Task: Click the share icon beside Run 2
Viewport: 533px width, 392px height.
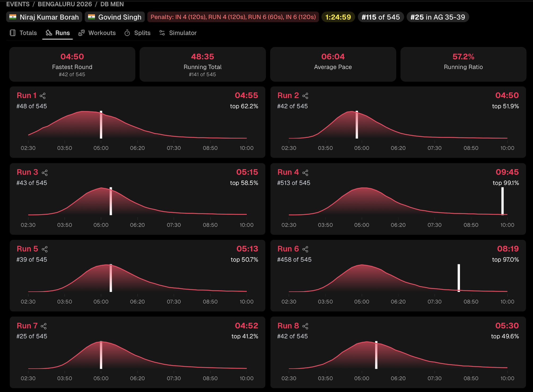Action: click(x=305, y=95)
